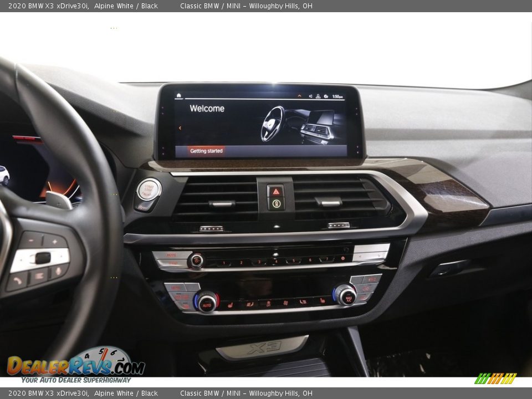Click the X3 badged storage cover

tap(262, 347)
